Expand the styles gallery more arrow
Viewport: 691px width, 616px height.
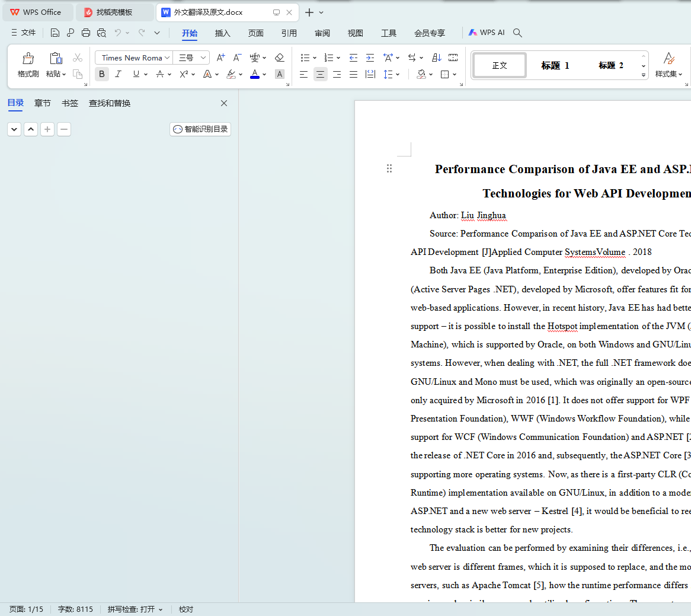click(644, 75)
